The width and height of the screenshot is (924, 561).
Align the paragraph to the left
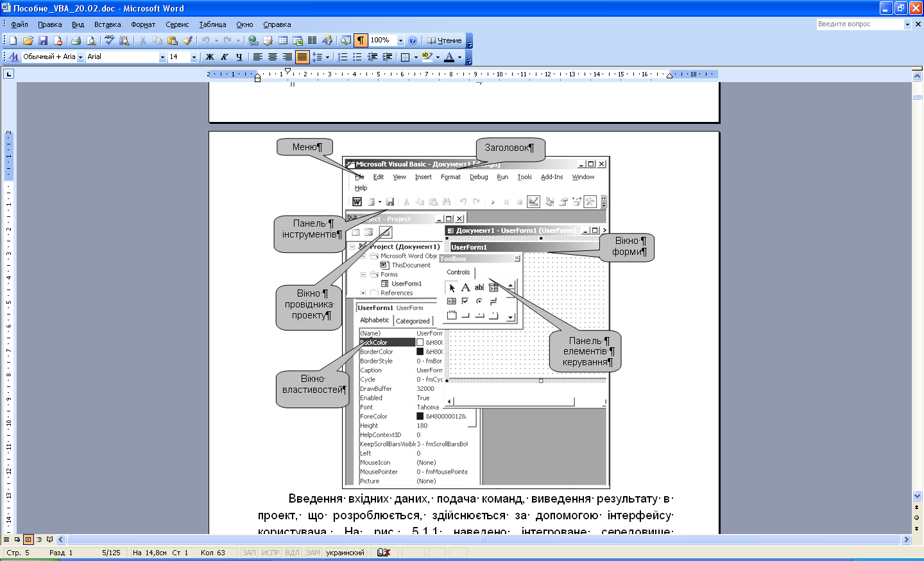click(x=258, y=56)
